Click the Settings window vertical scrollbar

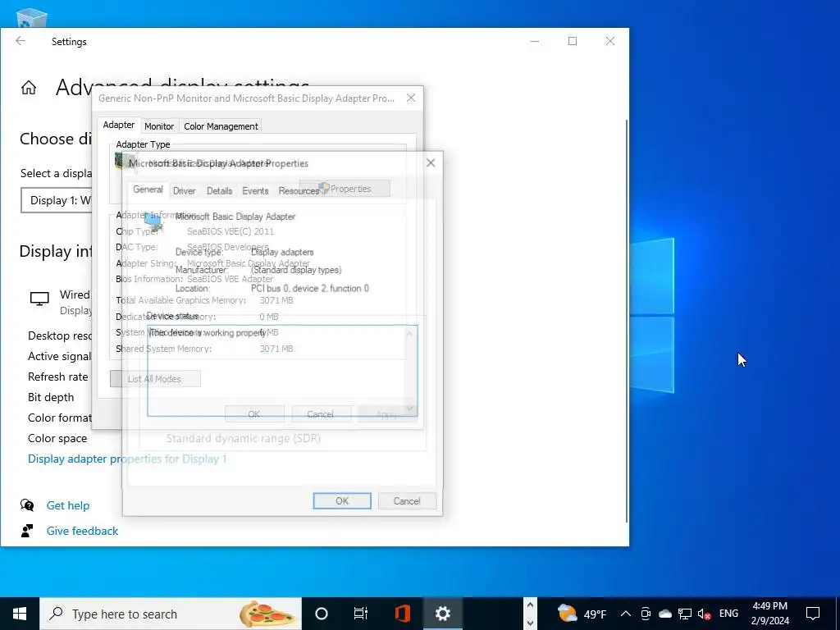[626, 321]
